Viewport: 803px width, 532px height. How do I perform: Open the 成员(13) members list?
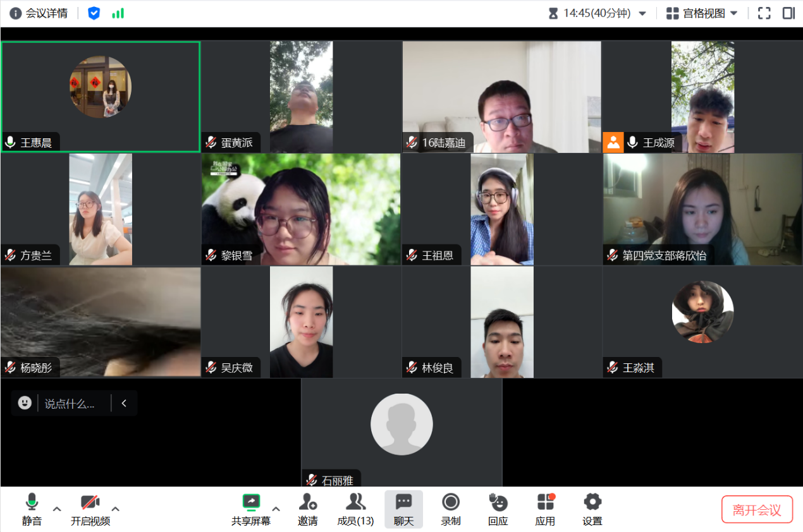pyautogui.click(x=355, y=509)
